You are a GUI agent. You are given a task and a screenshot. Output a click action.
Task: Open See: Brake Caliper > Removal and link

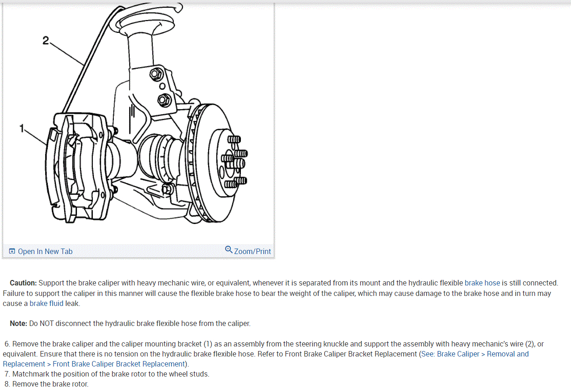tap(475, 354)
